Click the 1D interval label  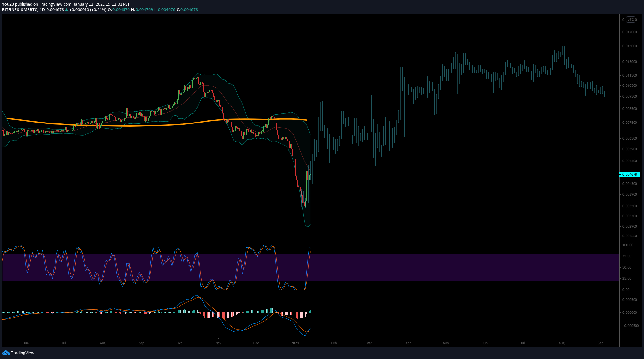(x=42, y=10)
